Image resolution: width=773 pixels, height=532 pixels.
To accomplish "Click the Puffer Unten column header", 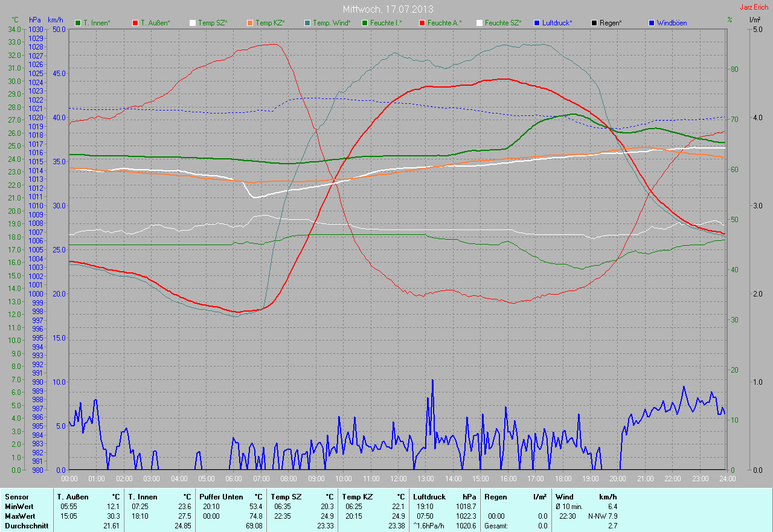I will pos(219,496).
